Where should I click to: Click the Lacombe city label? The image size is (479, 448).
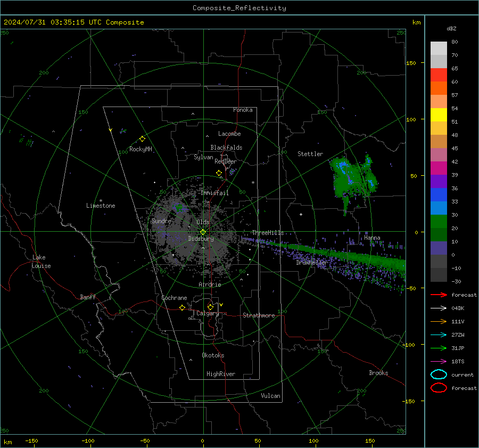(229, 134)
